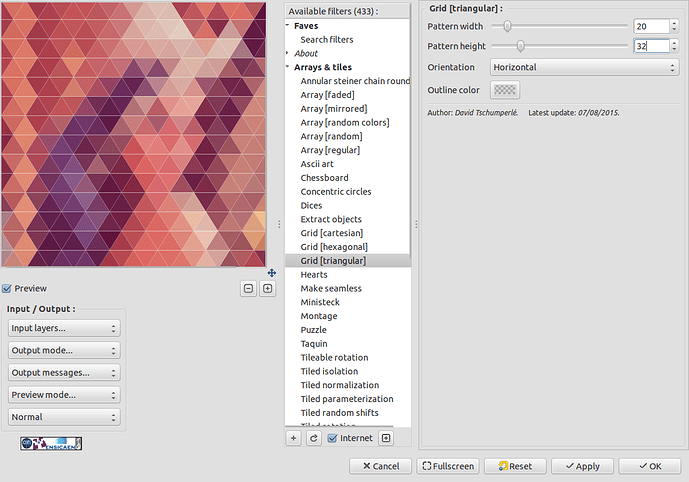Toggle the Internet checkbox
The image size is (689, 482).
click(x=333, y=438)
